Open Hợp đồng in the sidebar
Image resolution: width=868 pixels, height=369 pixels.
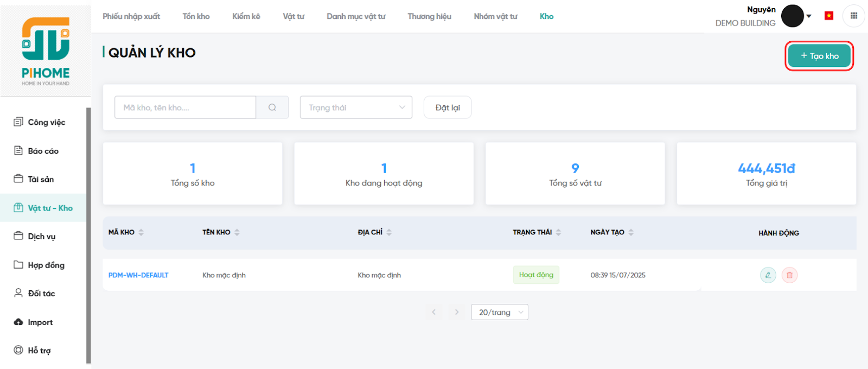[46, 265]
